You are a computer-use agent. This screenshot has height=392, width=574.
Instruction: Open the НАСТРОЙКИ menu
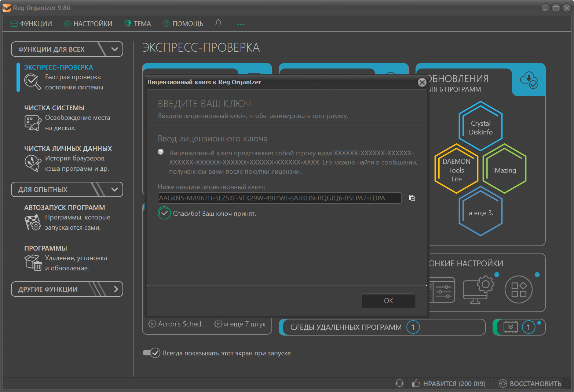click(x=88, y=23)
